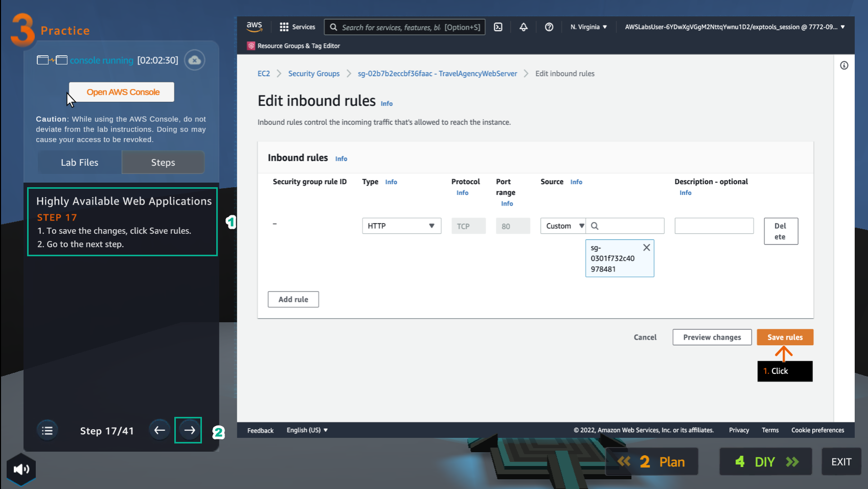Click the 'Step 17/41' counter text
This screenshot has height=489, width=868.
107,431
